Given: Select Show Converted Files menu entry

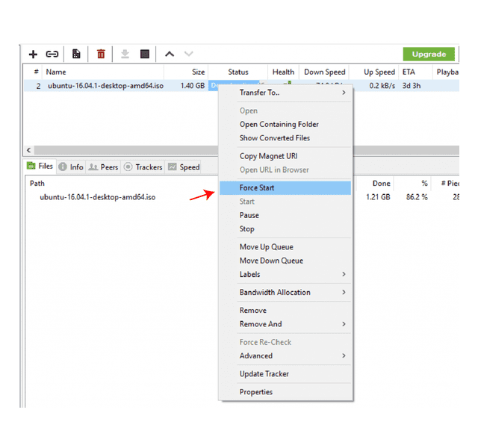Looking at the screenshot, I should tap(285, 138).
